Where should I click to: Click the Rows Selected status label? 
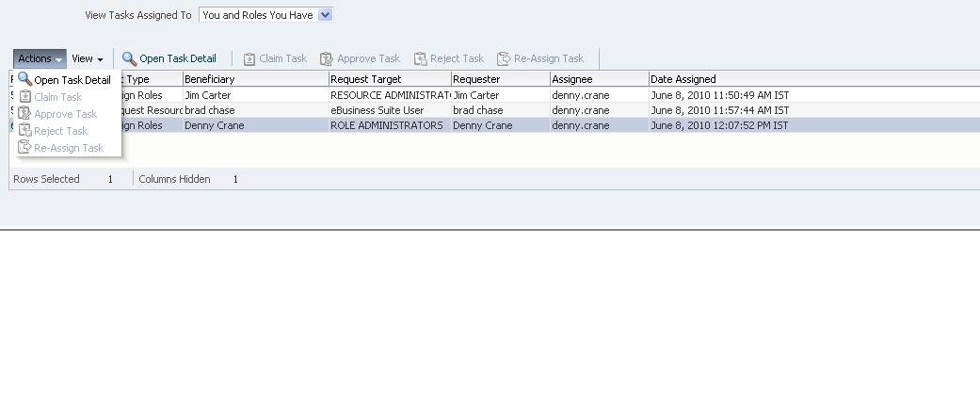point(46,179)
